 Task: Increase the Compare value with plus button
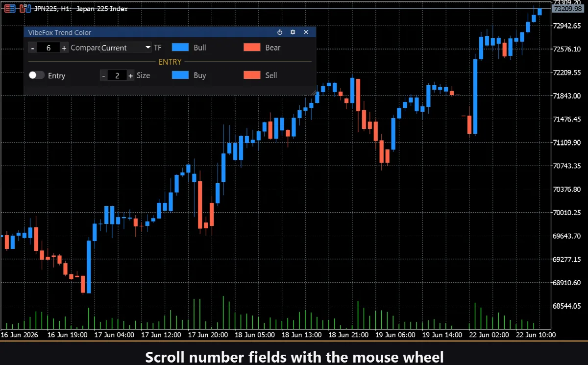click(64, 48)
